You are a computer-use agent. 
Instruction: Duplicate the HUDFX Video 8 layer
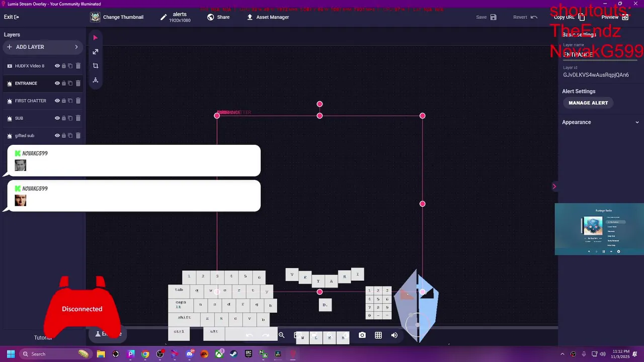[x=70, y=66]
